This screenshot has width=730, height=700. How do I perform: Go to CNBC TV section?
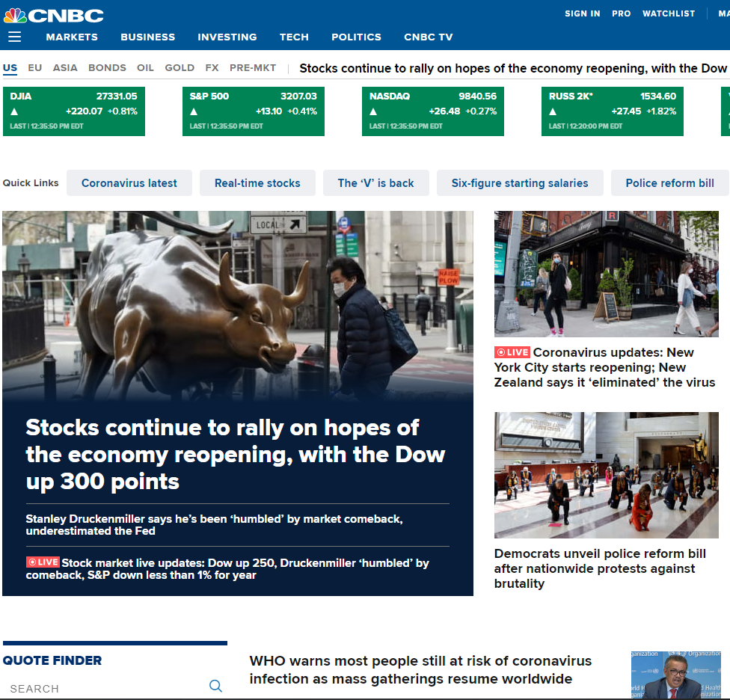coord(428,37)
